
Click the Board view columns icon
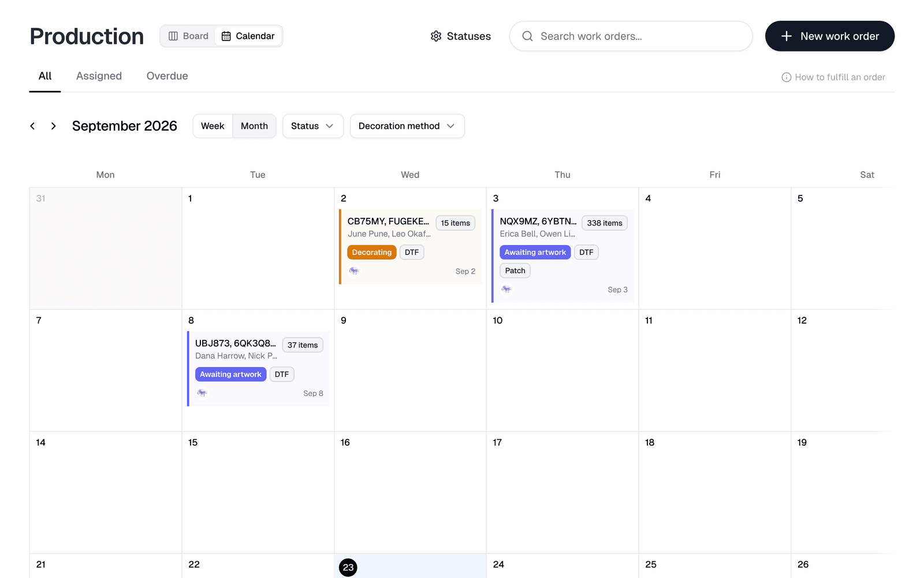tap(173, 36)
